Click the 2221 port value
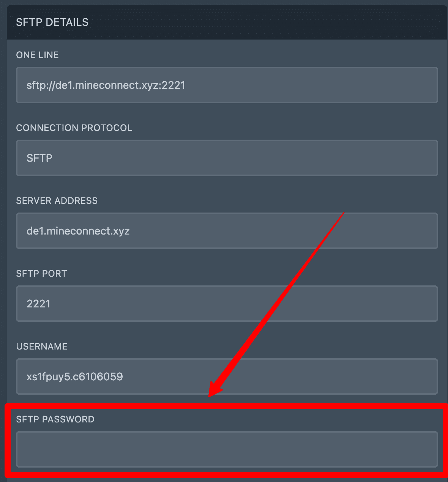 [38, 304]
